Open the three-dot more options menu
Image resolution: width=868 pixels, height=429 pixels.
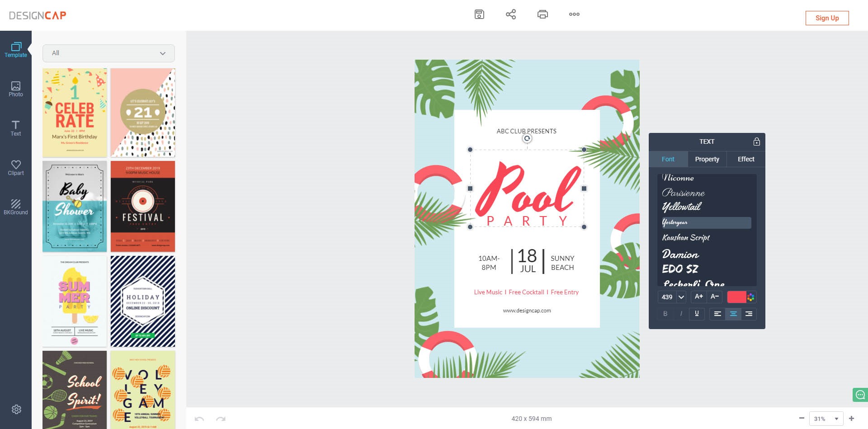574,14
